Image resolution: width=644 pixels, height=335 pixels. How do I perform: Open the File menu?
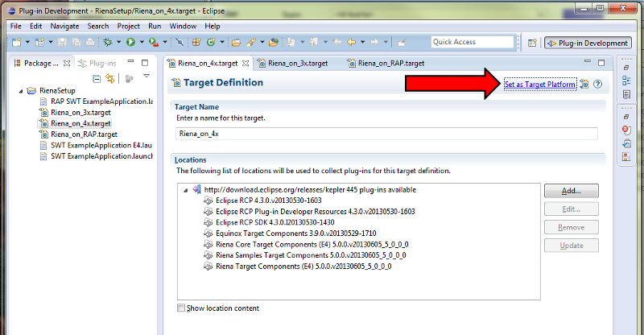(x=15, y=26)
